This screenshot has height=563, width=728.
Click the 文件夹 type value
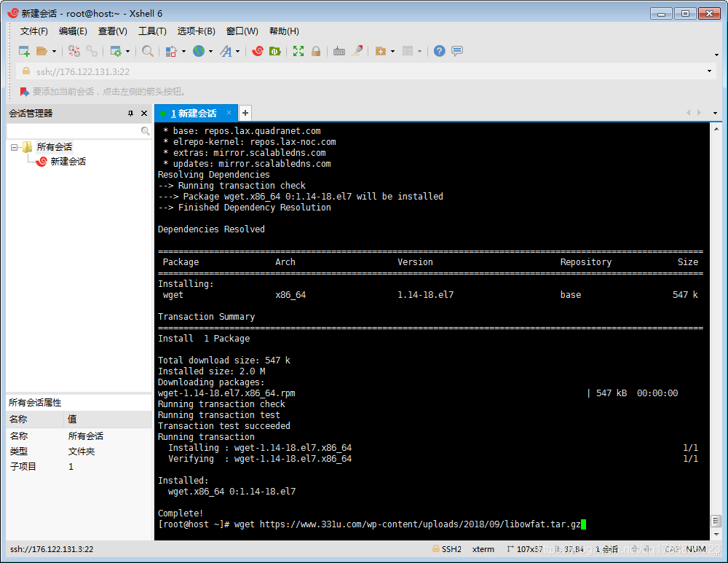[82, 451]
